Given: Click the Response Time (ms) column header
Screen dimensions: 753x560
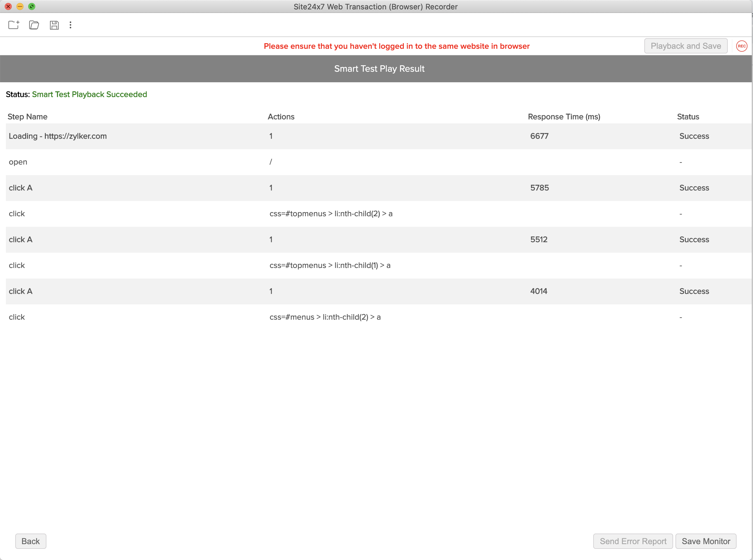Looking at the screenshot, I should pyautogui.click(x=564, y=117).
